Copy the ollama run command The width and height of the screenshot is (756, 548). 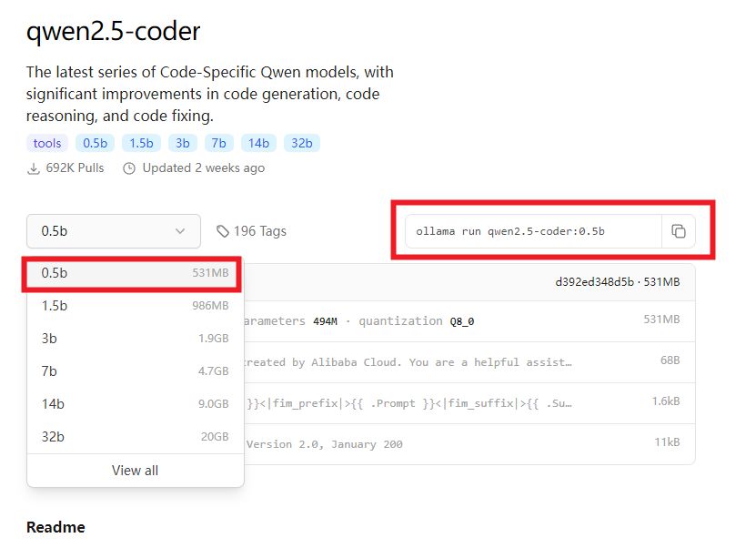click(679, 231)
